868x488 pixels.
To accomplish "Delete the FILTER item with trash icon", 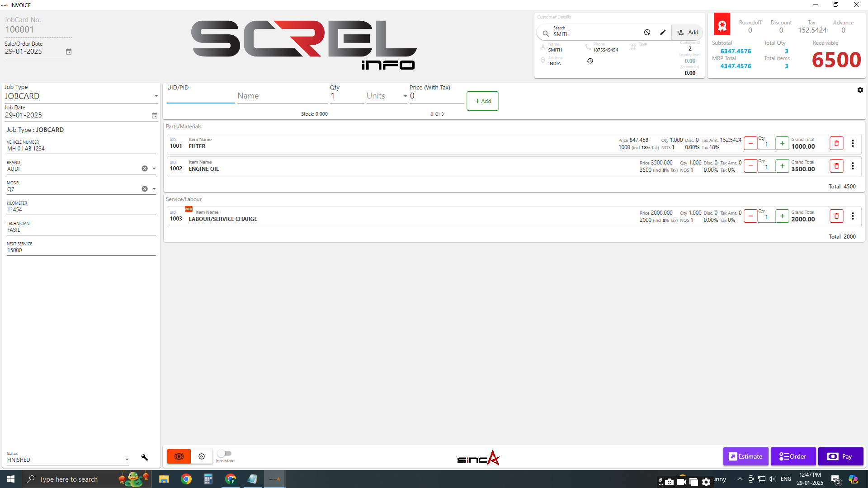I will [x=836, y=143].
